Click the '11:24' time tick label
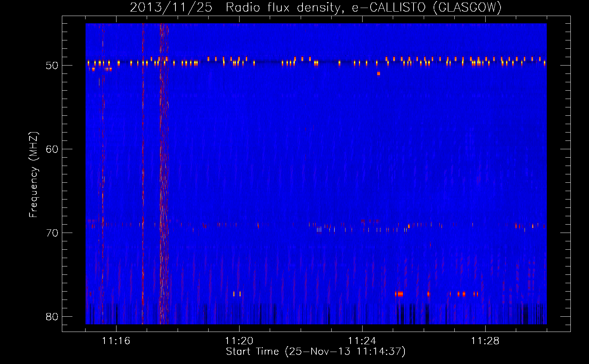 362,341
